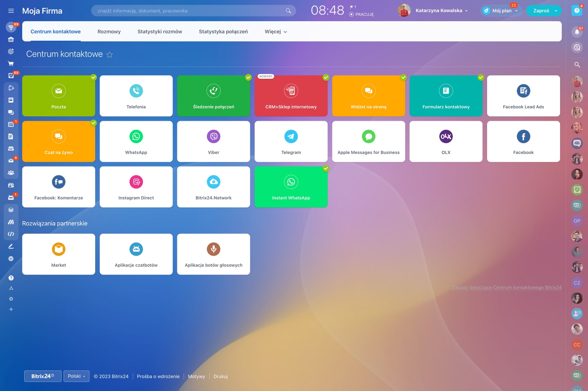The height and width of the screenshot is (391, 588).
Task: Open Instagram Direct connector
Action: (x=136, y=187)
